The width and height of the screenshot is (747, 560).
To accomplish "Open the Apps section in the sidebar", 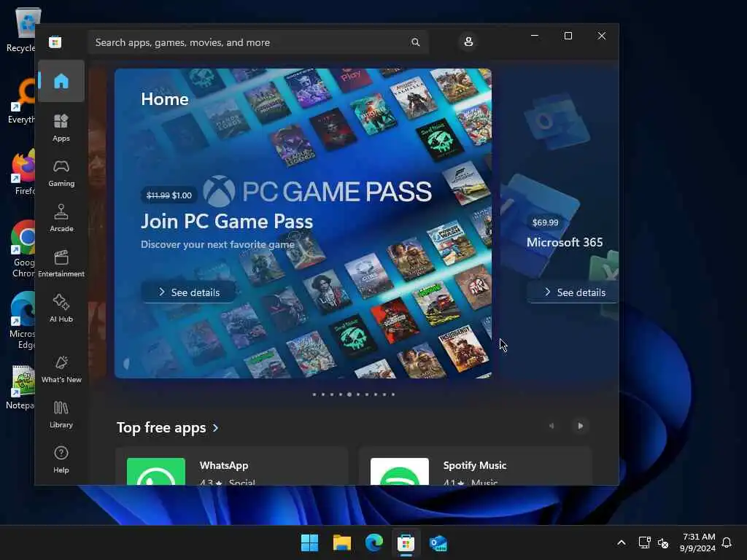I will coord(61,128).
